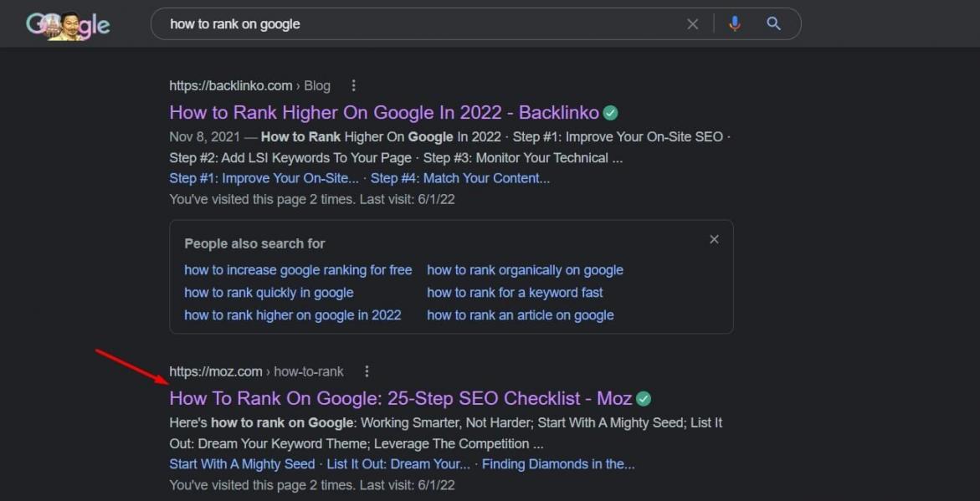Click the Google doodle logo

coord(68,25)
